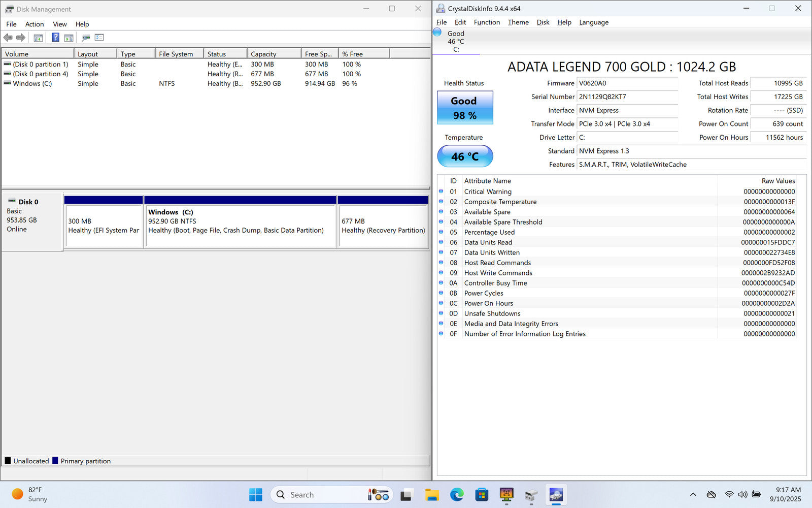Viewport: 812px width, 508px height.
Task: Toggle the Show/Hide Action Pane icon
Action: 69,38
